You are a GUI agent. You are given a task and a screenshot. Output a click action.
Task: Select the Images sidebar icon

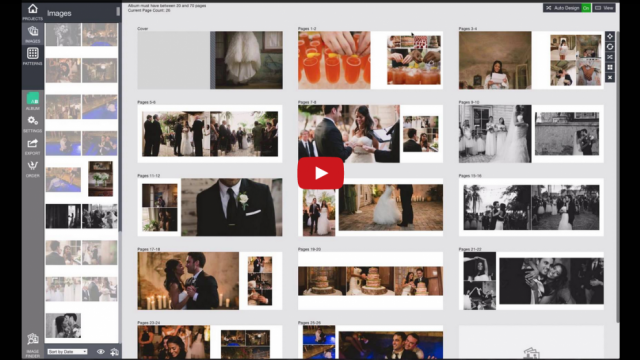(33, 34)
